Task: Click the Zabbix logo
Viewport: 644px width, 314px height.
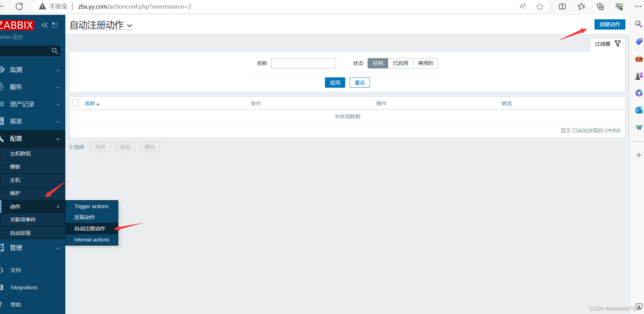Action: pyautogui.click(x=17, y=25)
